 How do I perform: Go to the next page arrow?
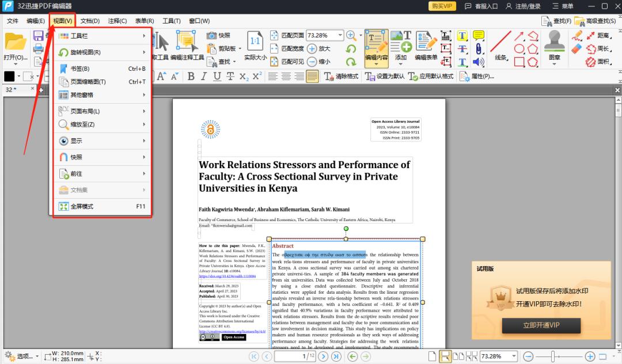click(x=323, y=357)
